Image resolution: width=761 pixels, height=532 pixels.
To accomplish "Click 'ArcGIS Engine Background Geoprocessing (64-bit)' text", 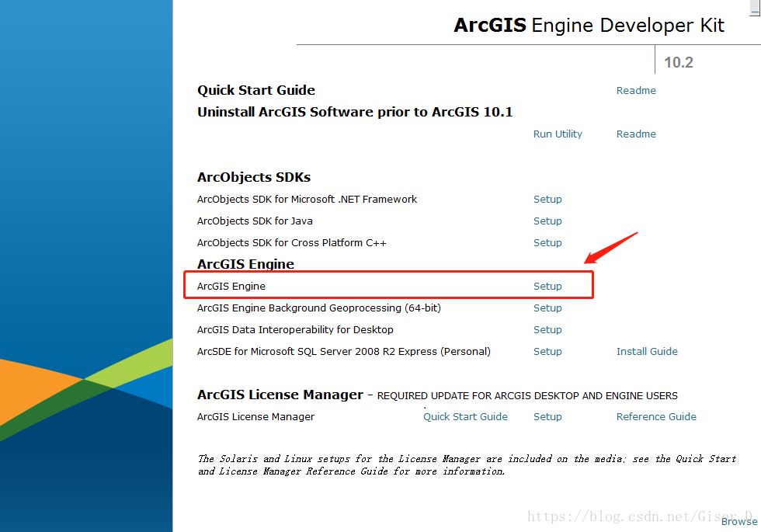I will (319, 308).
